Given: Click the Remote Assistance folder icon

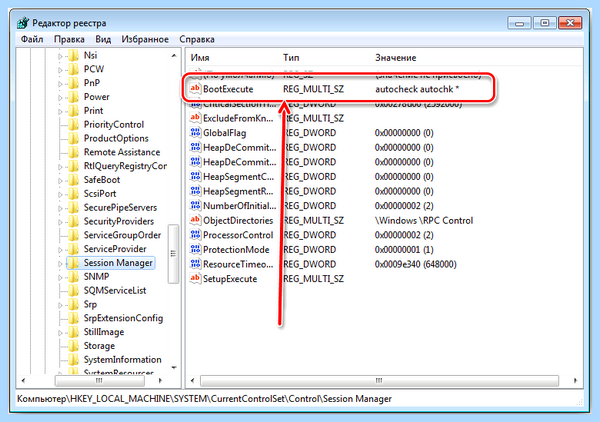Looking at the screenshot, I should (73, 152).
